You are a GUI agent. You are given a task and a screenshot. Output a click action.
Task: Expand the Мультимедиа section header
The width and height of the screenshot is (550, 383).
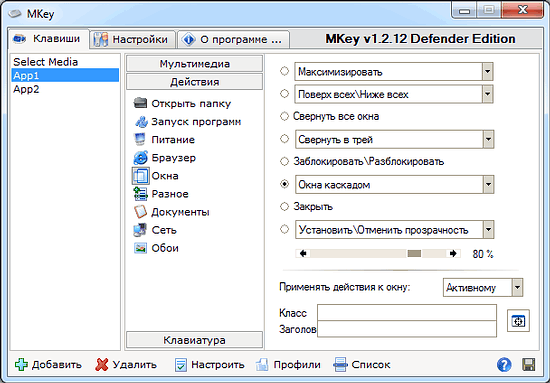pyautogui.click(x=194, y=64)
